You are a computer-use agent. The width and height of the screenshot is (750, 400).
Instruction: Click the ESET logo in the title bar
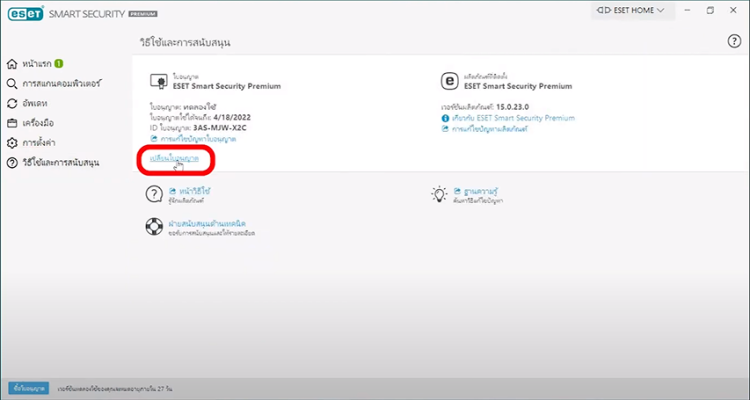point(25,13)
